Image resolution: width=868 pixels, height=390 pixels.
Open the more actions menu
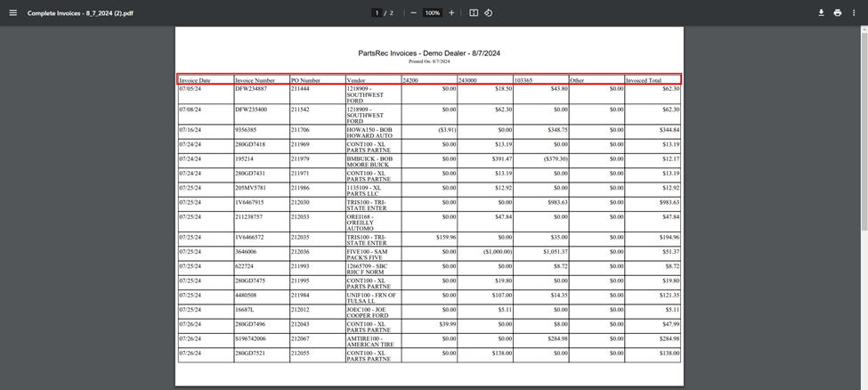(x=854, y=12)
